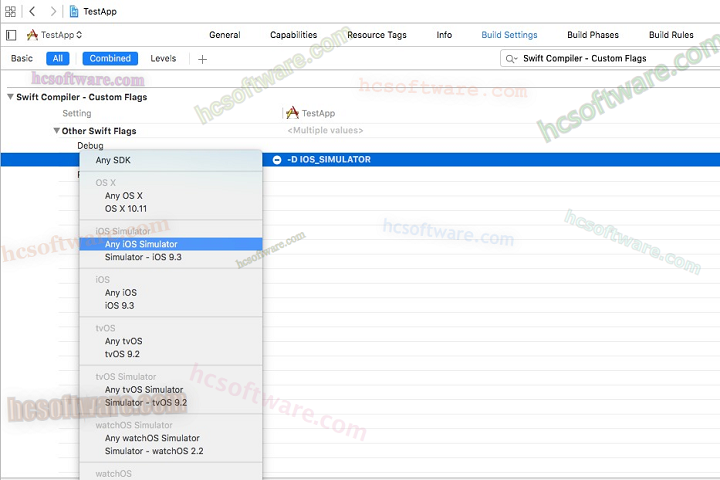
Task: Select the Combined view mode
Action: (x=110, y=58)
